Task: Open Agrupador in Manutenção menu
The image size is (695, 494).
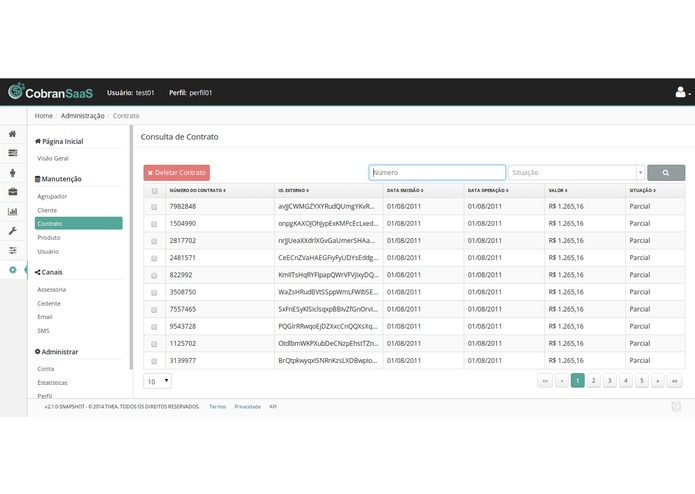Action: pyautogui.click(x=52, y=196)
